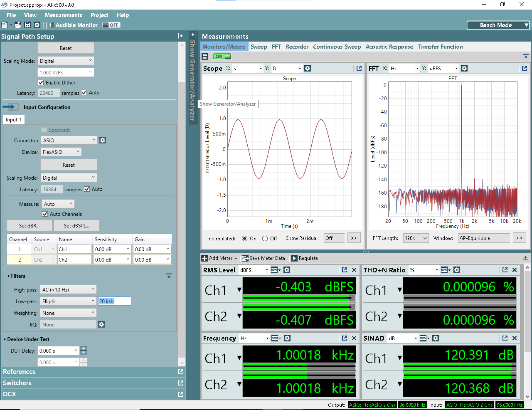The image size is (532, 410).
Task: Toggle Auto checkbox for 20480 latency
Action: 84,93
